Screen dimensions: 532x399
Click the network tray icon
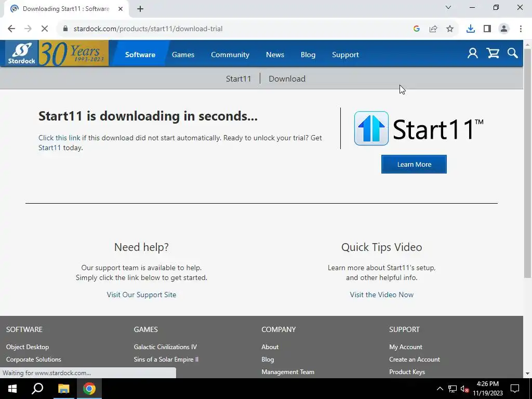click(x=453, y=389)
